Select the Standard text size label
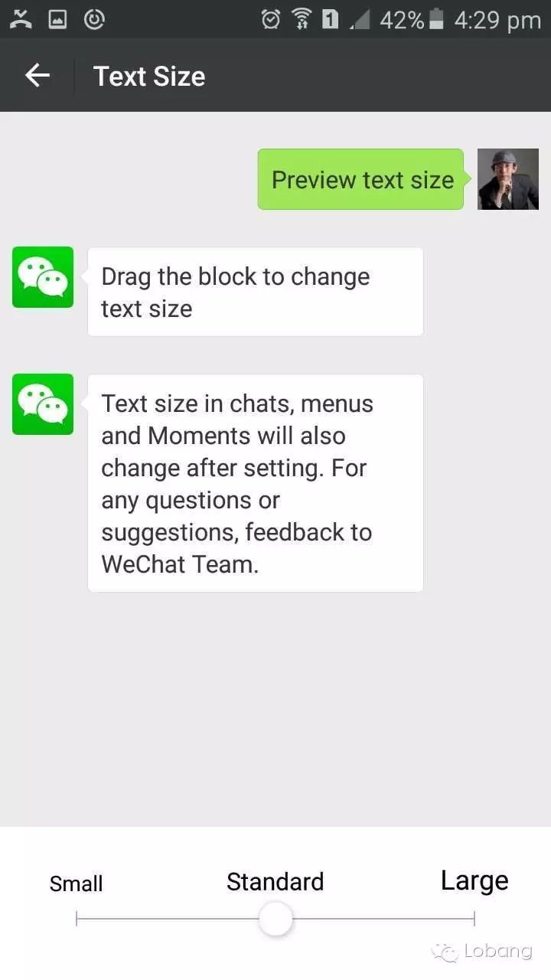Viewport: 551px width, 980px height. point(275,881)
